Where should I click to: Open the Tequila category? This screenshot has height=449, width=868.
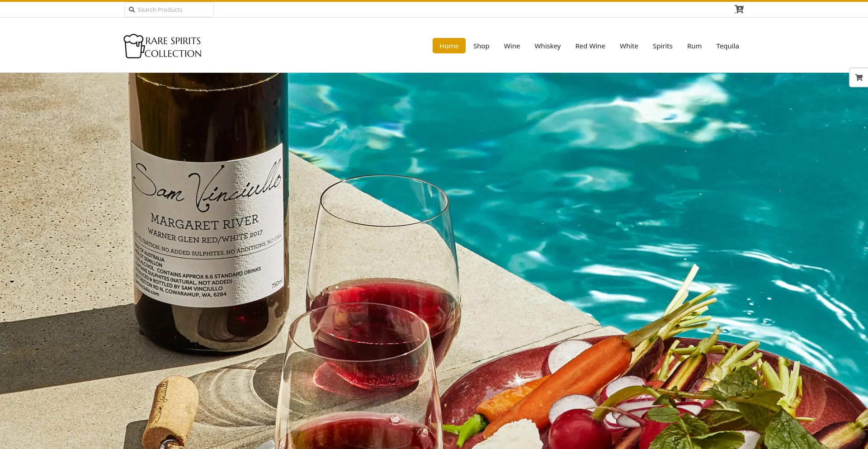click(x=727, y=46)
